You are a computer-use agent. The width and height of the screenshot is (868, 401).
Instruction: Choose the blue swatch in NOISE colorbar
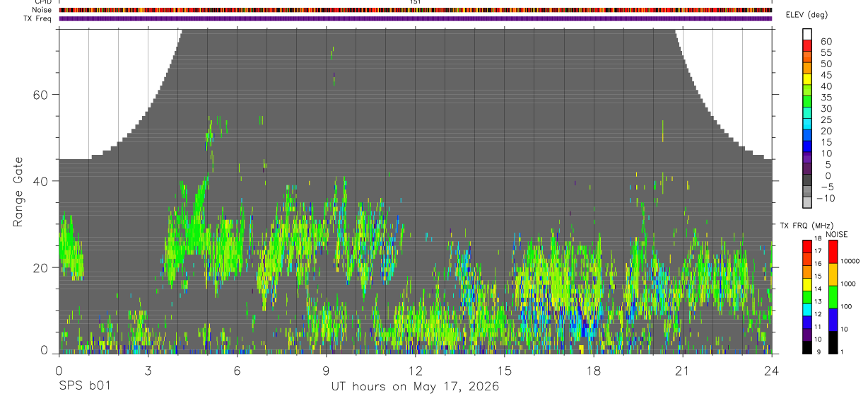(x=833, y=320)
